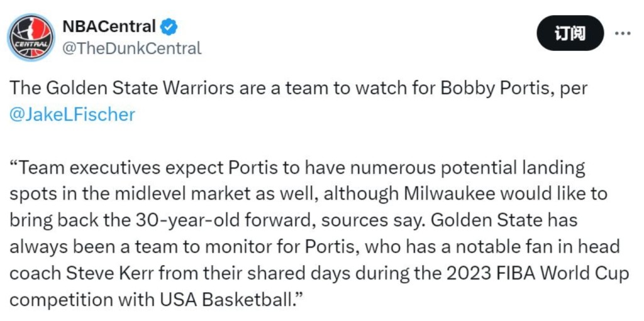Screen dimensions: 644x321
Task: Click the @TheDunkCentral handle
Action: (131, 48)
